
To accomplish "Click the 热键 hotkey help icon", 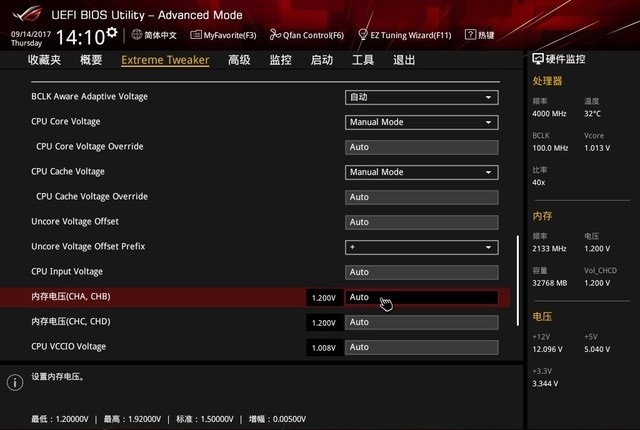I will (470, 35).
